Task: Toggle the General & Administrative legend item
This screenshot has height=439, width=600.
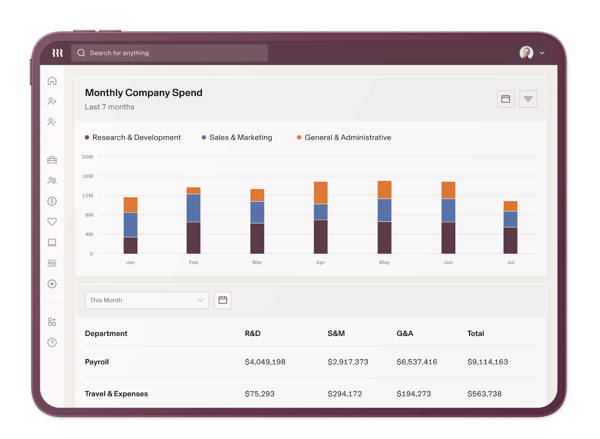Action: (x=344, y=137)
